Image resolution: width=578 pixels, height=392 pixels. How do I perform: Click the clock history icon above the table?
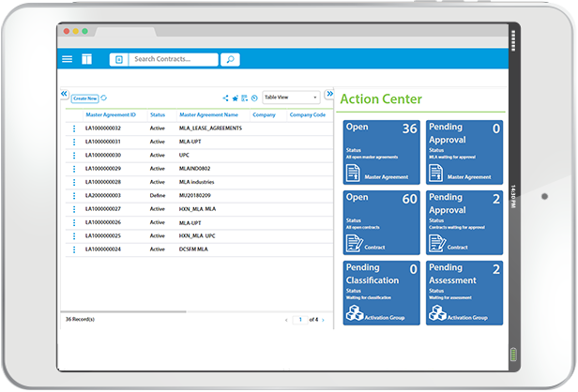(x=254, y=98)
